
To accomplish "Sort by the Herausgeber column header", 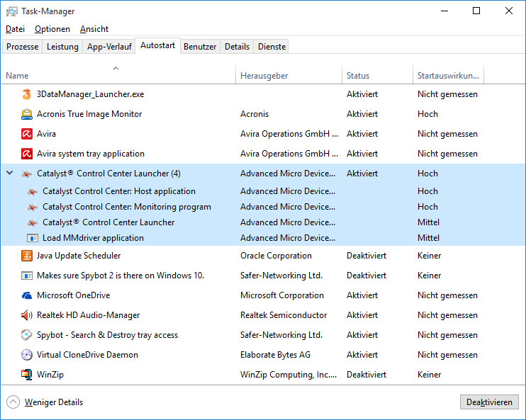I will click(x=289, y=74).
